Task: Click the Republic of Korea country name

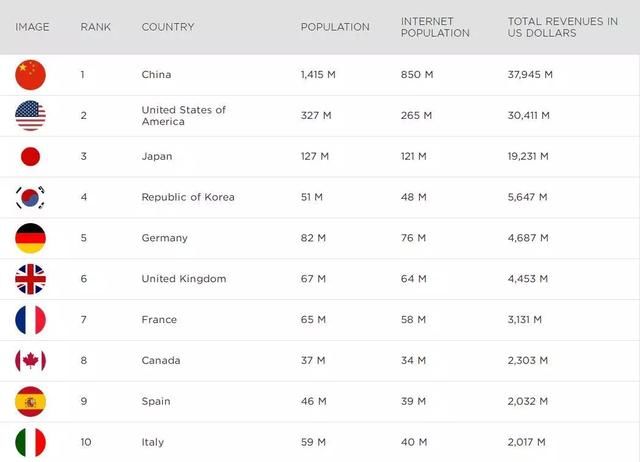Action: [x=188, y=197]
